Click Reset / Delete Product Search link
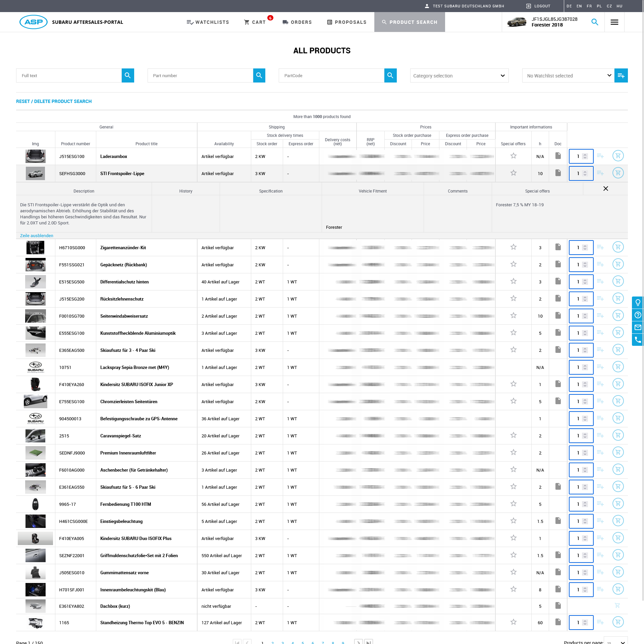 (54, 101)
